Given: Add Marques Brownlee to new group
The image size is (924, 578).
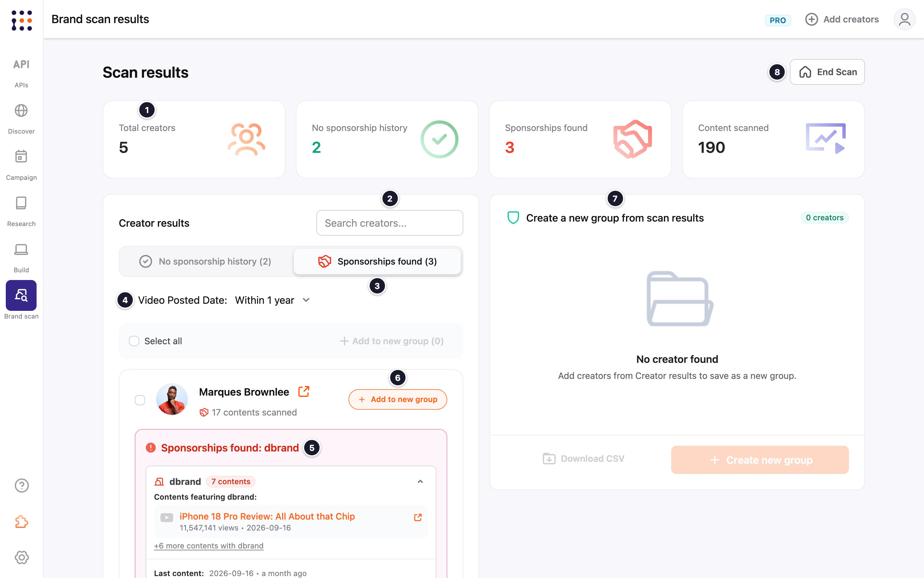Looking at the screenshot, I should [x=398, y=399].
